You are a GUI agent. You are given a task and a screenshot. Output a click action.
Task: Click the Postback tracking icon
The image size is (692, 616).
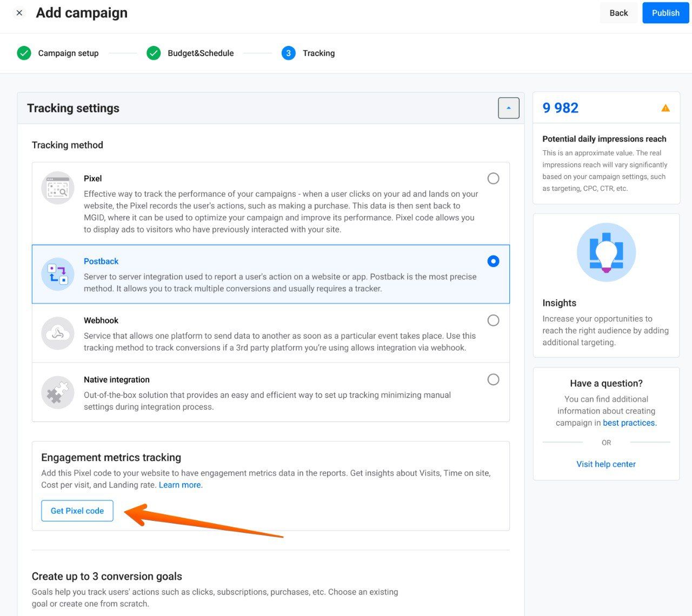point(58,274)
